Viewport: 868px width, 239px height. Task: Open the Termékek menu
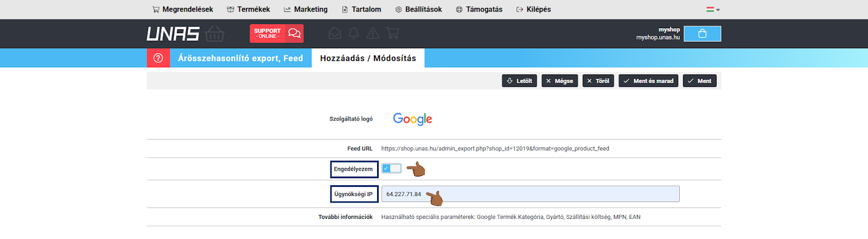(x=248, y=9)
